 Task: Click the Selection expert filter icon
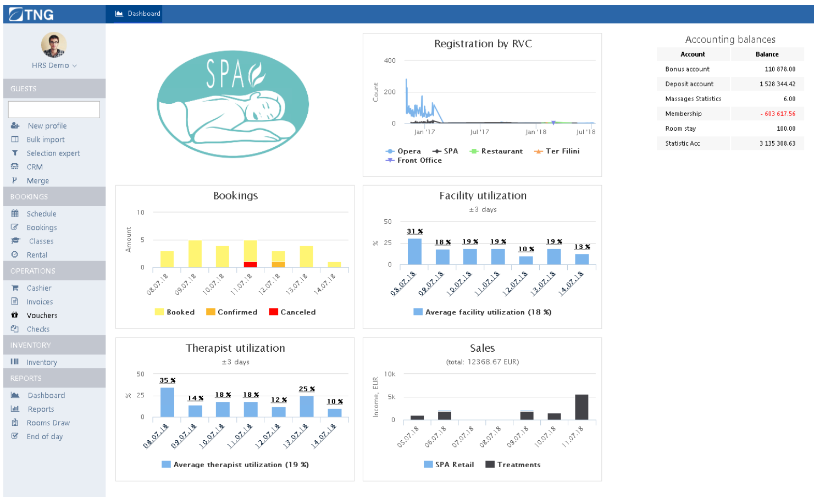pos(15,153)
